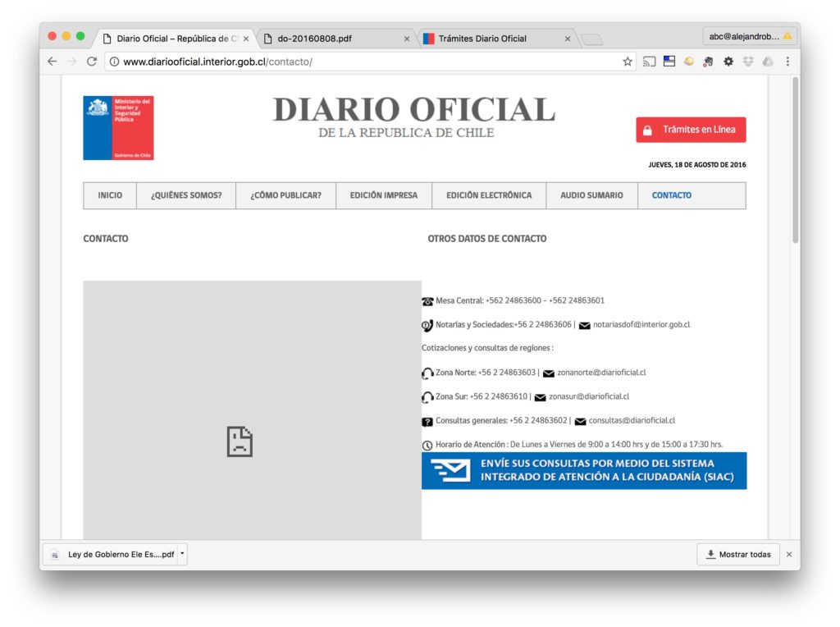Screen dimensions: 840x627
Task: Click the envelope icon beside consultas email
Action: (x=580, y=421)
